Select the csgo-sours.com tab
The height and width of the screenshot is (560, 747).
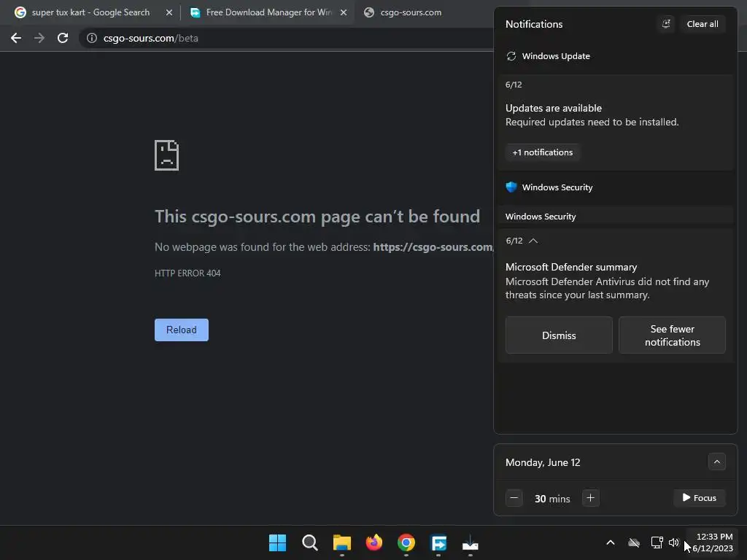coord(411,12)
